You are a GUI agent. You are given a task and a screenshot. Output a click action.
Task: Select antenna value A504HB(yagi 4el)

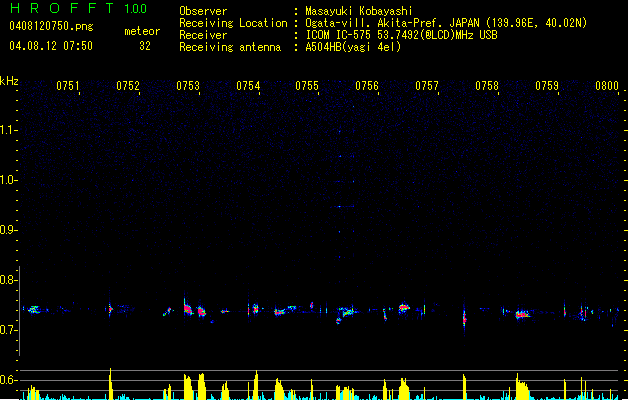(x=353, y=47)
